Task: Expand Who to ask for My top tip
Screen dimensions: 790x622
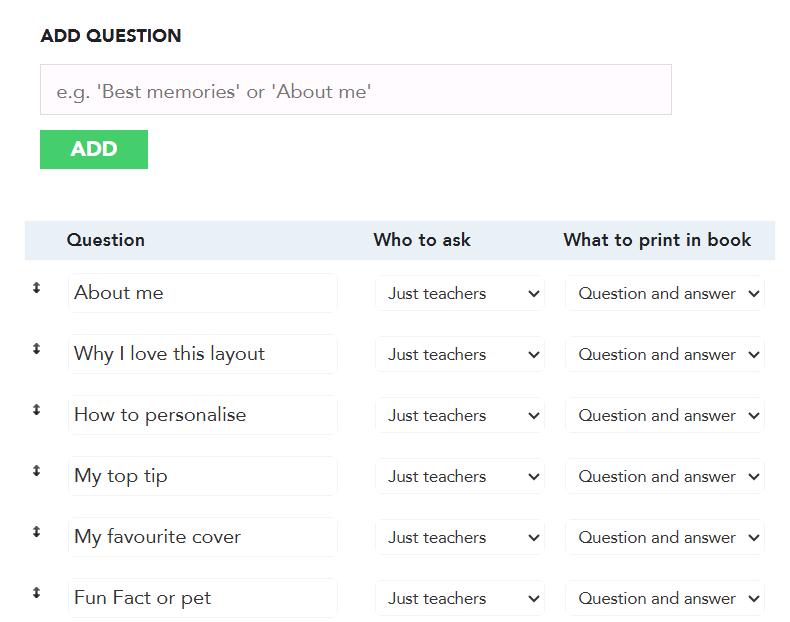Action: pyautogui.click(x=460, y=477)
